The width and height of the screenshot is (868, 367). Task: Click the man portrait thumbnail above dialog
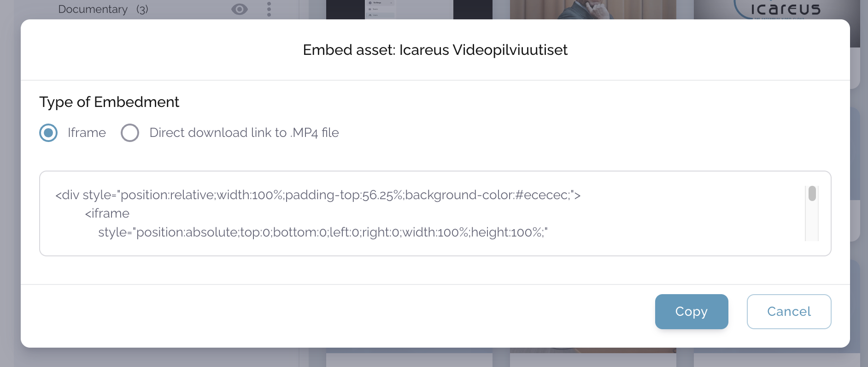pyautogui.click(x=592, y=9)
